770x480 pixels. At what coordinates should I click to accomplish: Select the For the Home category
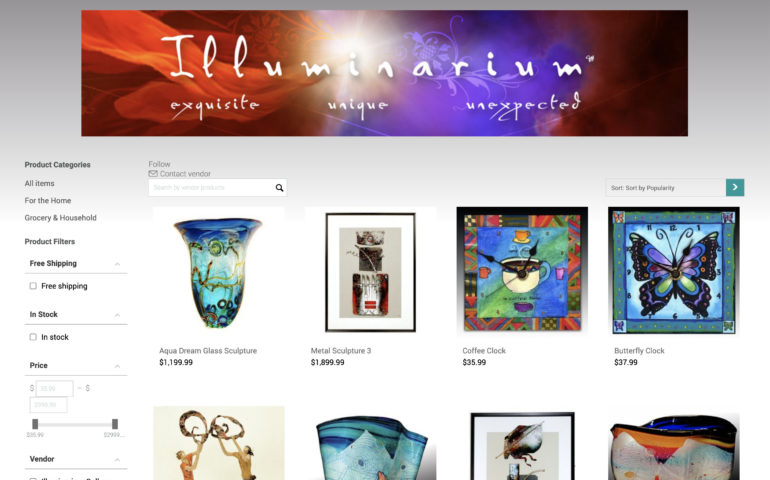tap(48, 200)
